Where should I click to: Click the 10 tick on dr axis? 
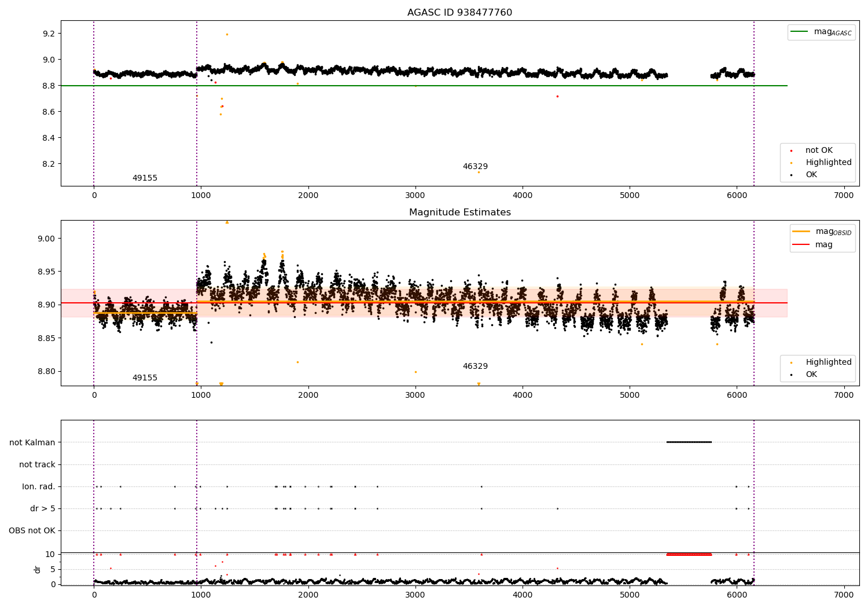[50, 555]
